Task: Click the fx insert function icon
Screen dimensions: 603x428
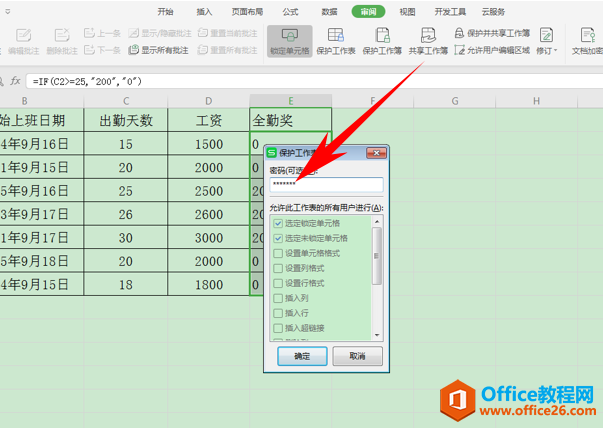Action: 17,79
